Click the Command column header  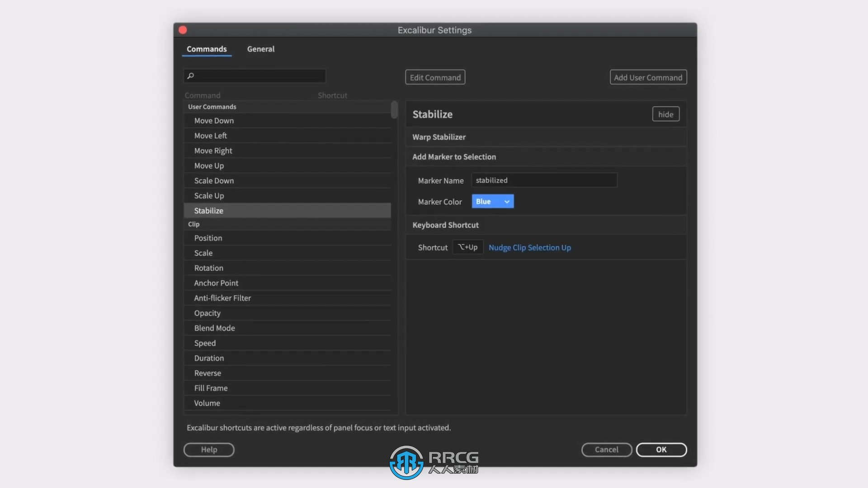click(x=202, y=95)
